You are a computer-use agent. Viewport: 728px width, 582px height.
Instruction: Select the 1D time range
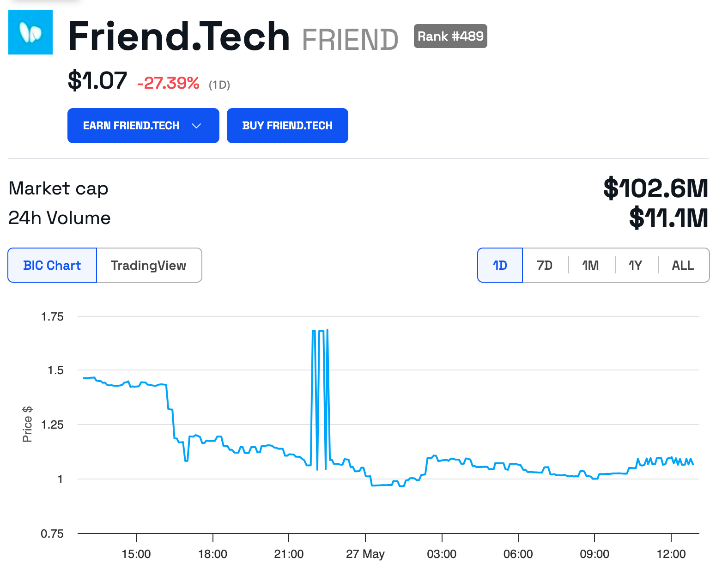(500, 265)
